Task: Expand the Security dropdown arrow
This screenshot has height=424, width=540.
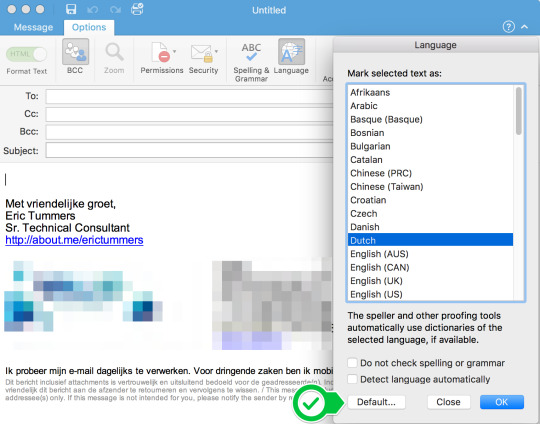Action: point(216,51)
